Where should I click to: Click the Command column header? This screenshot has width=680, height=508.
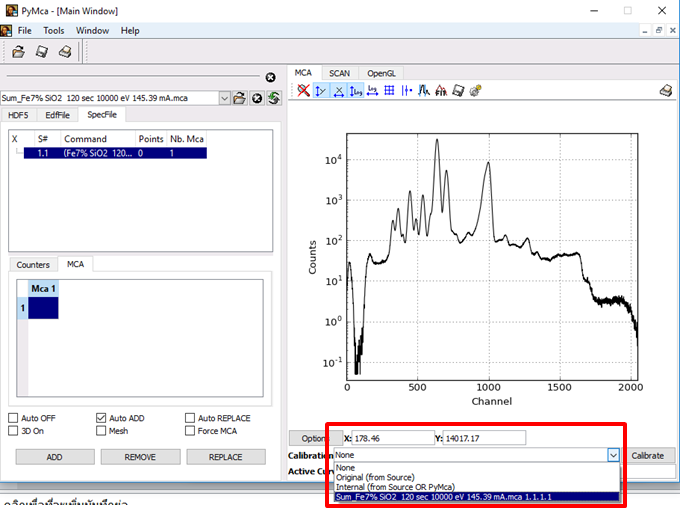pyautogui.click(x=98, y=139)
